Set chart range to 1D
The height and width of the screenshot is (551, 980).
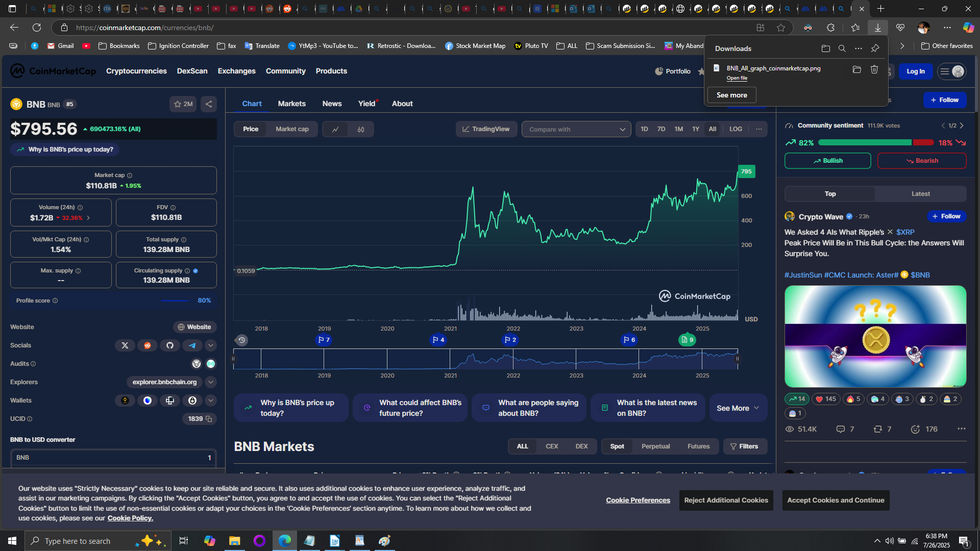pos(645,129)
